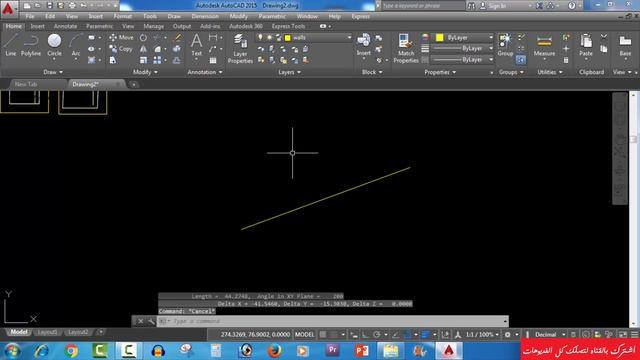This screenshot has height=360, width=640.
Task: Open the Layer Properties manager
Action: click(x=240, y=49)
